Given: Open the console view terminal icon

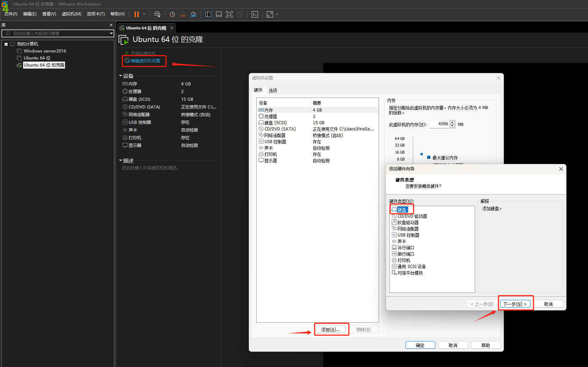Looking at the screenshot, I should (255, 14).
